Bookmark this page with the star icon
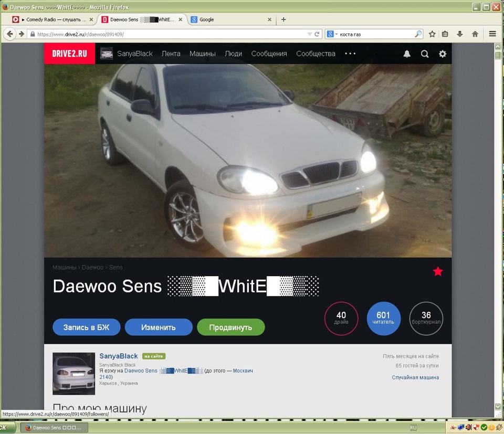The width and height of the screenshot is (504, 434). click(432, 34)
